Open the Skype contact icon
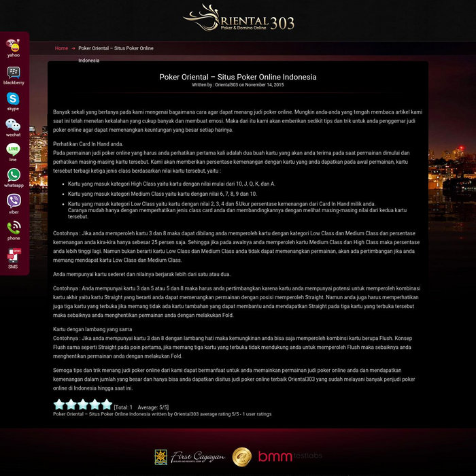The image size is (476, 476). click(x=13, y=101)
